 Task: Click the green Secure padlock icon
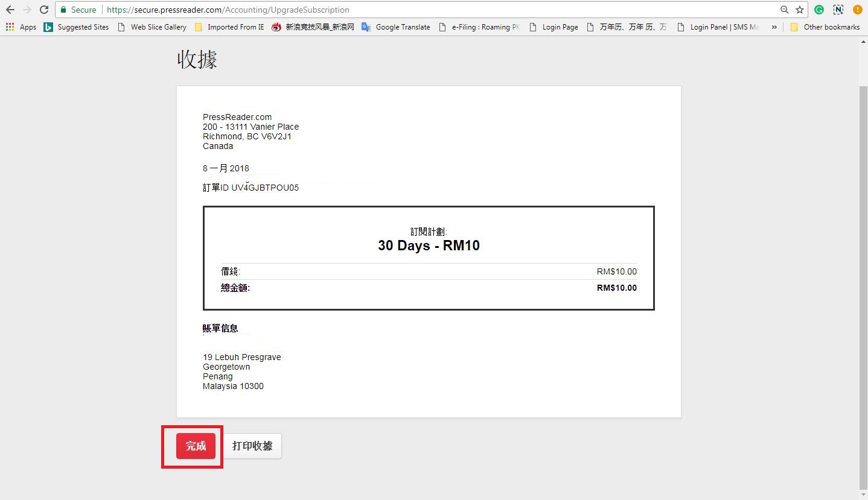point(63,10)
